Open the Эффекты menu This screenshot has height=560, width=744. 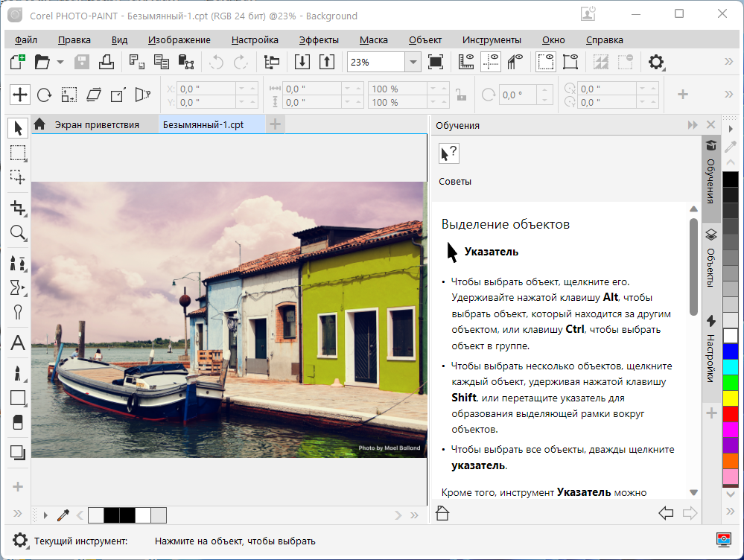pyautogui.click(x=319, y=40)
